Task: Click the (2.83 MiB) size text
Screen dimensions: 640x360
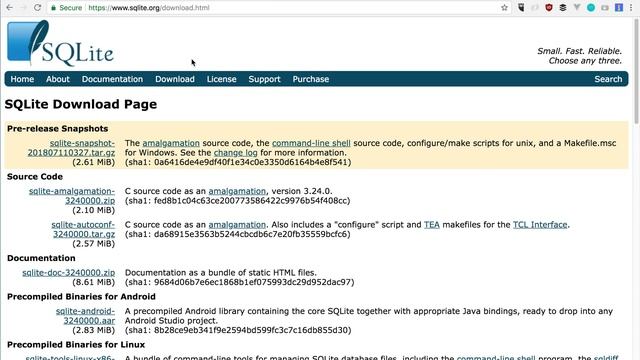Action: click(x=93, y=330)
